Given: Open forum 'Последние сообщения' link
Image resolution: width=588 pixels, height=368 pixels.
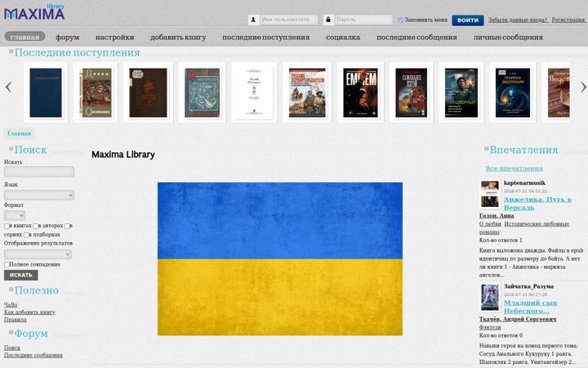Looking at the screenshot, I should [33, 355].
